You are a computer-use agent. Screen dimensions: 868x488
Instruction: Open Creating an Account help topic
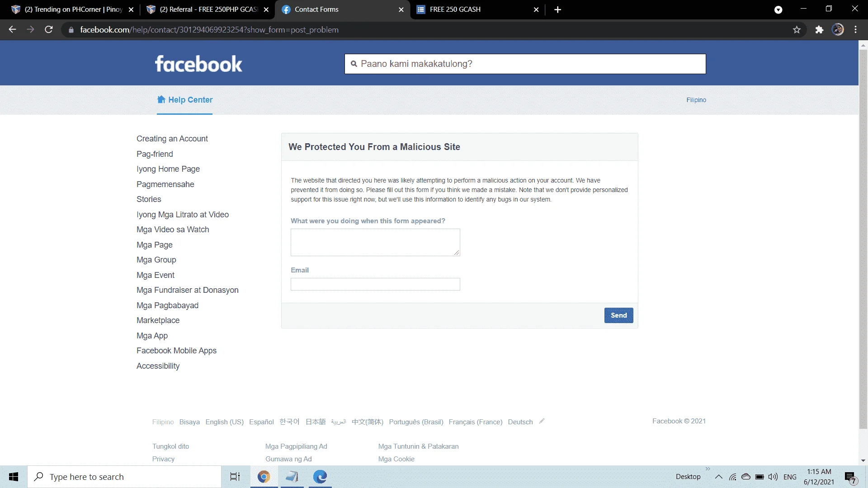coord(172,139)
